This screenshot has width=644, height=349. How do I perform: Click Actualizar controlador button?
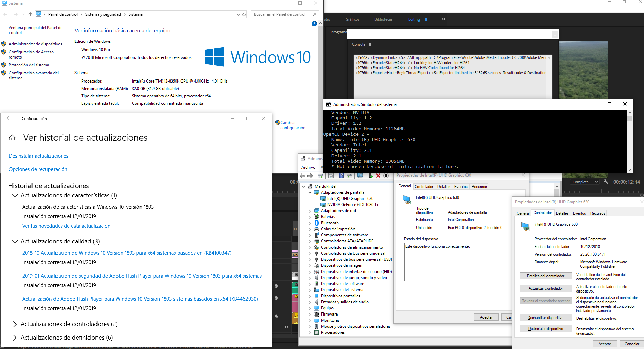545,288
